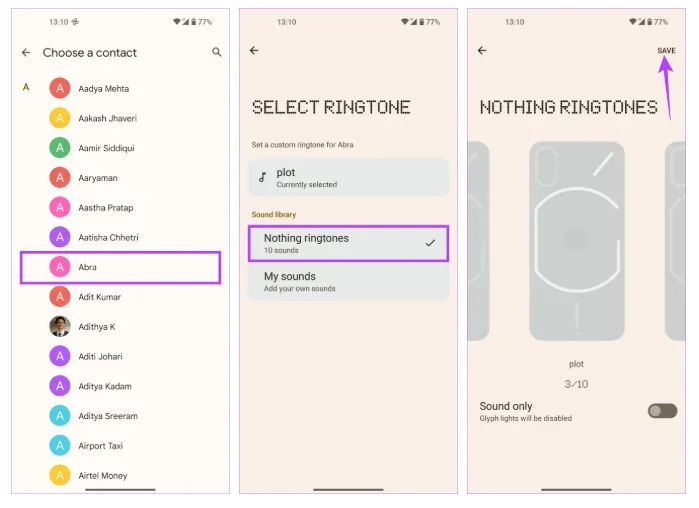Tap the next ringtone card on right
Viewport: 699px width, 508px height.
pos(675,240)
